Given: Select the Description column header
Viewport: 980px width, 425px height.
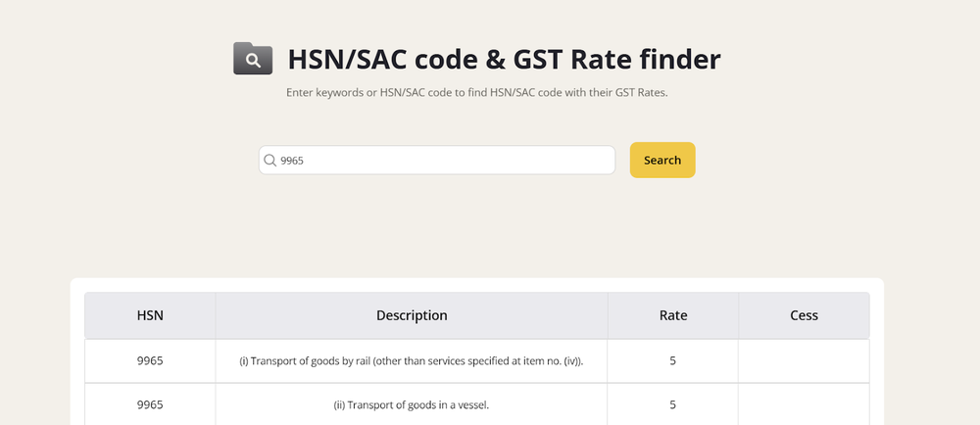Looking at the screenshot, I should (412, 315).
